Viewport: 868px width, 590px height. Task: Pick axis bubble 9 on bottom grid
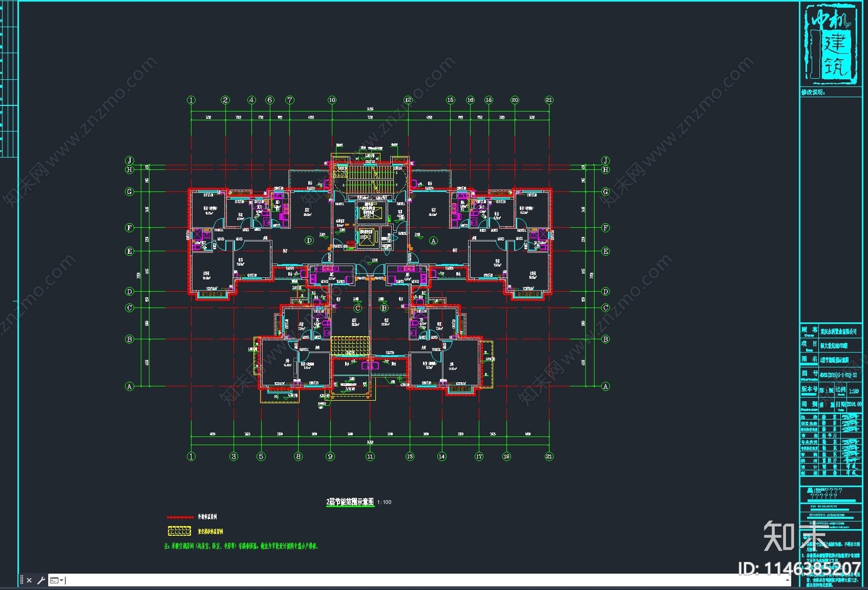pos(330,457)
